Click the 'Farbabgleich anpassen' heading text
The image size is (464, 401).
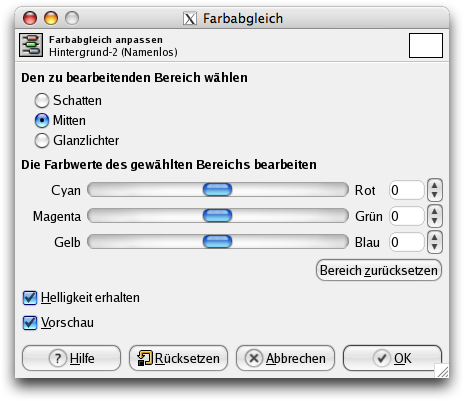[106, 40]
